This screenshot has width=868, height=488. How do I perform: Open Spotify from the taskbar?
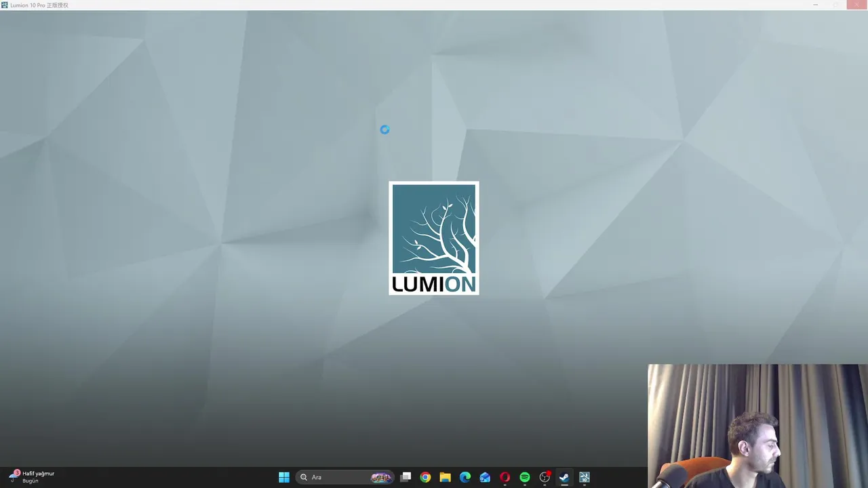pos(525,477)
